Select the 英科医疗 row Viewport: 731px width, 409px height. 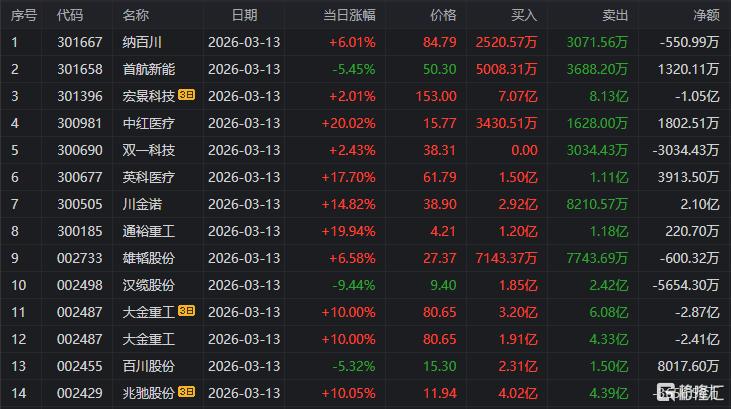pyautogui.click(x=148, y=177)
